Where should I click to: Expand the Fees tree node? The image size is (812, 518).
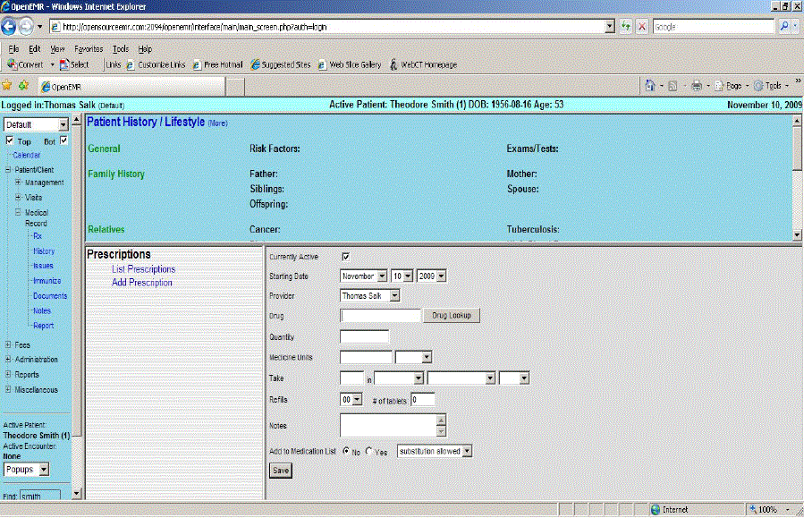click(x=8, y=344)
